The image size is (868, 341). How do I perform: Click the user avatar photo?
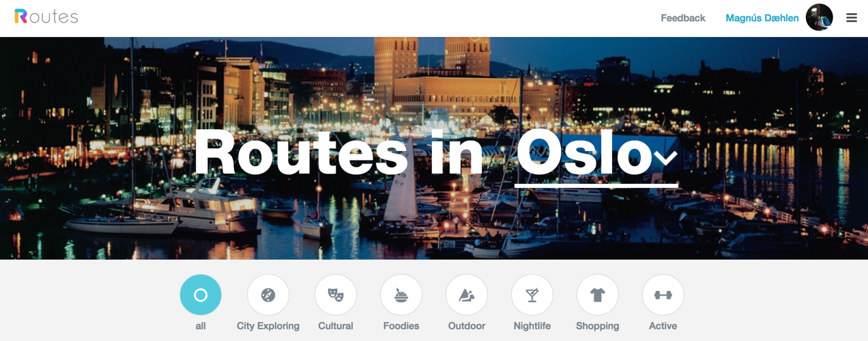coord(820,17)
